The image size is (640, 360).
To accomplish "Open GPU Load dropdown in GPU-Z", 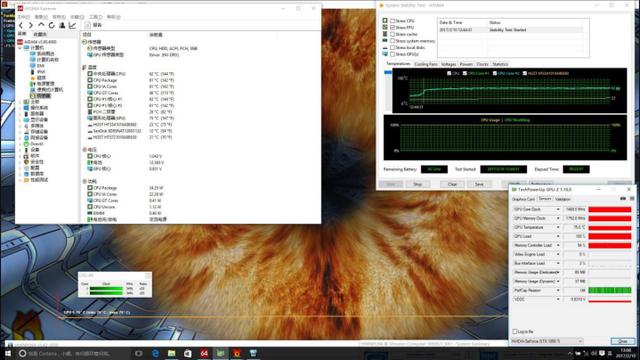I will click(x=558, y=236).
